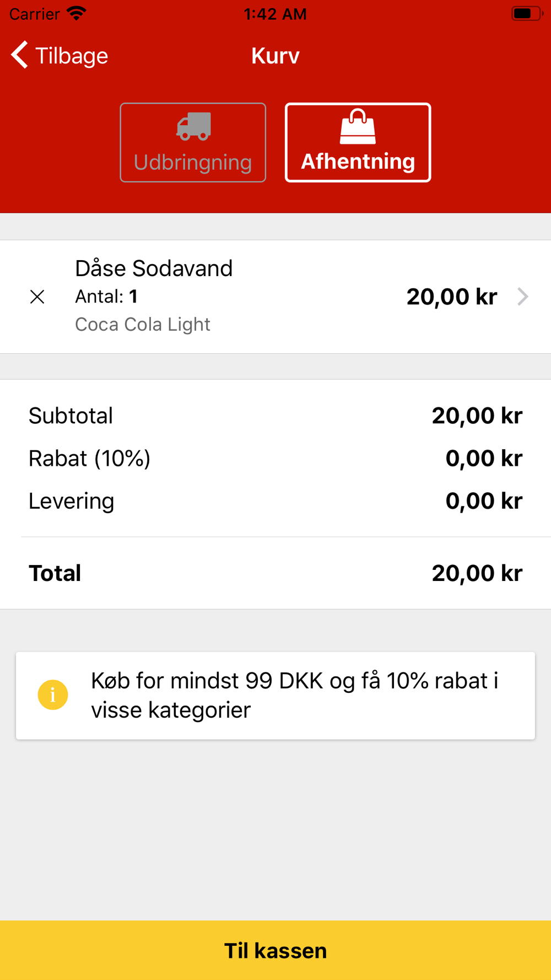Tap the 10% rabat info banner
This screenshot has height=980, width=551.
click(x=275, y=696)
